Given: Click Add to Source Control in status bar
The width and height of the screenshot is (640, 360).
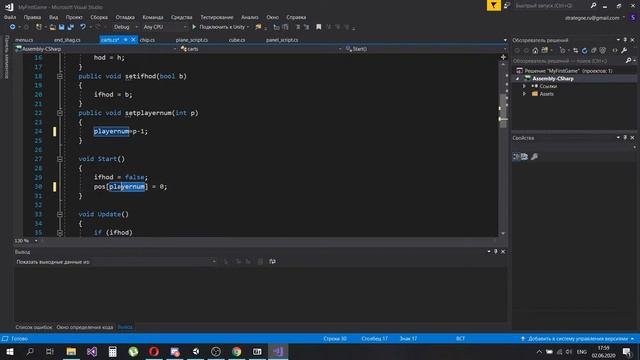Looking at the screenshot, I should (x=577, y=339).
